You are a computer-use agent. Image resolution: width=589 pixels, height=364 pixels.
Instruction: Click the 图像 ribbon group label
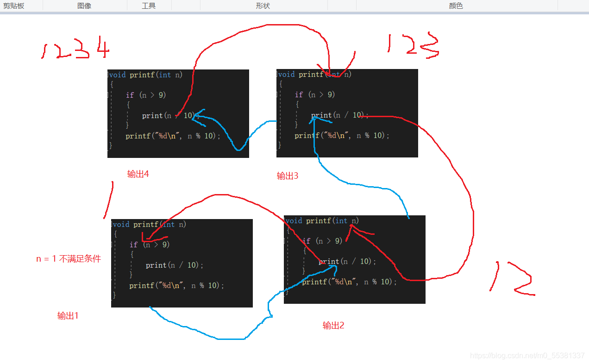84,6
